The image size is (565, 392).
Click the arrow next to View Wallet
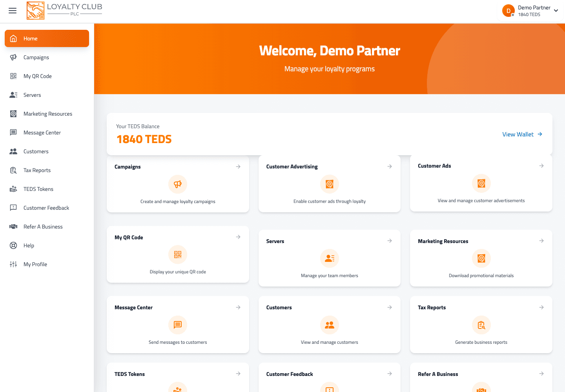[x=540, y=134]
